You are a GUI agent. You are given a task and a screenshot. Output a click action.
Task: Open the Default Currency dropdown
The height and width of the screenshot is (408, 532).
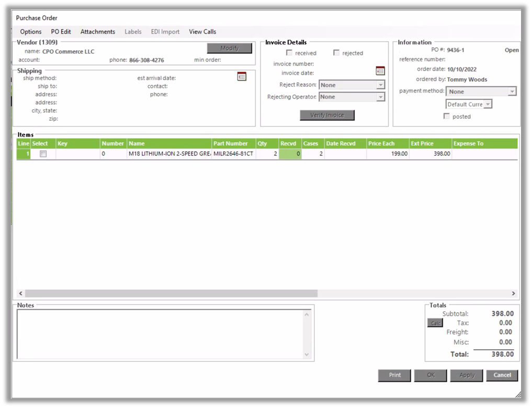[488, 104]
